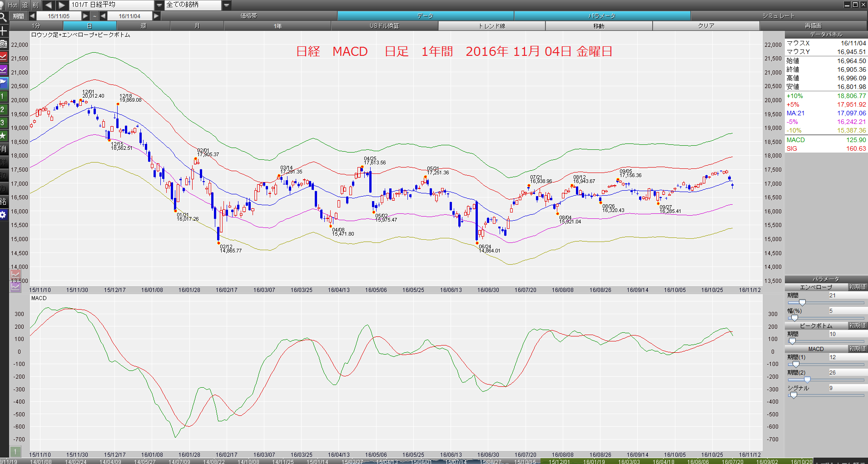Click the 消 sidebar button
Viewport: 868px width, 464px height.
pos(4,149)
